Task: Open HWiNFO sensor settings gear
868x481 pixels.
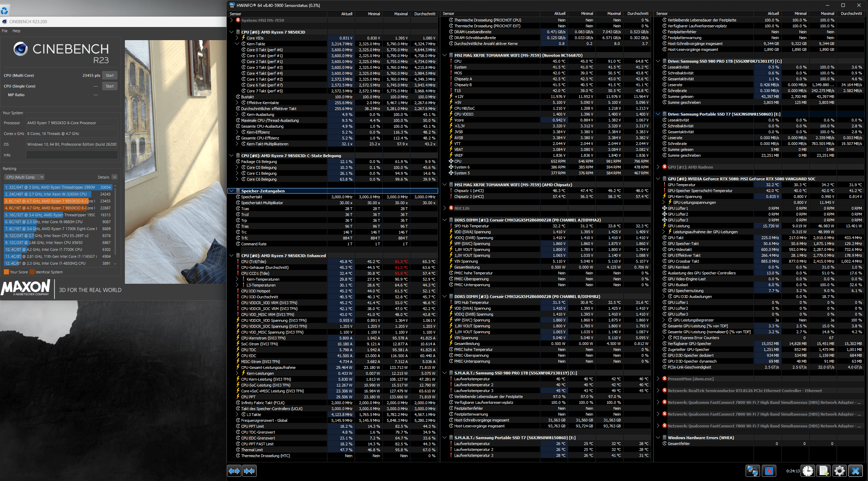Action: [839, 471]
